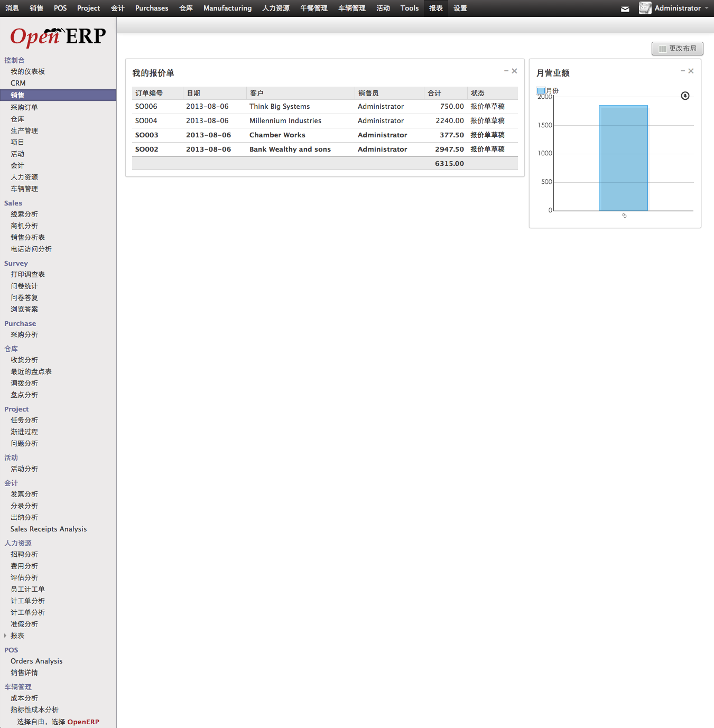Click the blue bar in chart

623,158
